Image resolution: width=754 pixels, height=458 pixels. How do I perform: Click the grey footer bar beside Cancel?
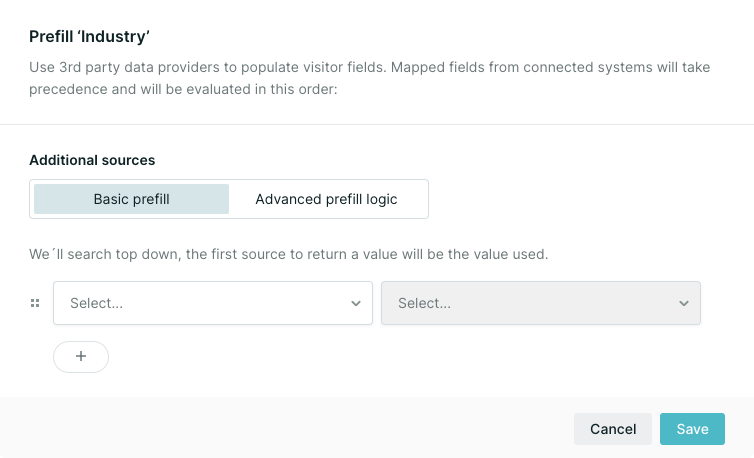(287, 428)
